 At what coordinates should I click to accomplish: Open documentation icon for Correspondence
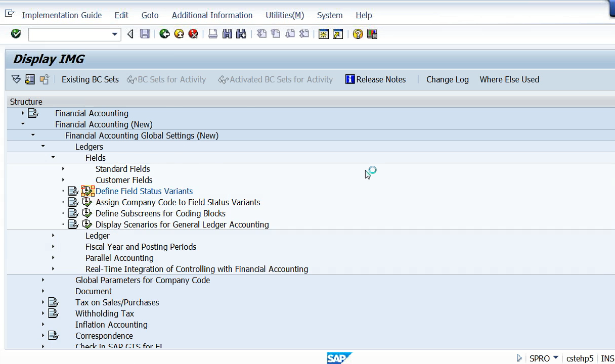click(x=53, y=336)
